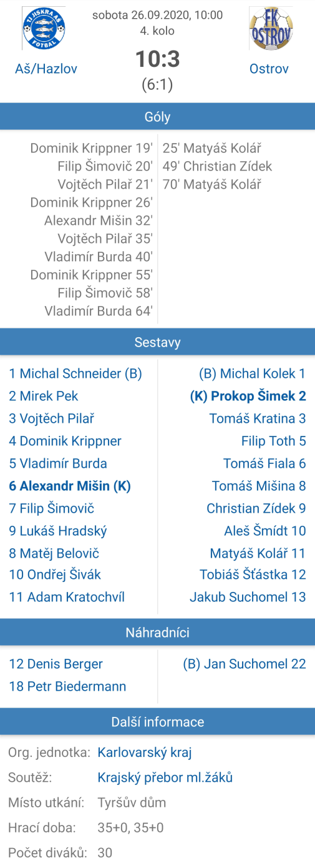
Task: Select the Další informace section header
Action: 157,722
